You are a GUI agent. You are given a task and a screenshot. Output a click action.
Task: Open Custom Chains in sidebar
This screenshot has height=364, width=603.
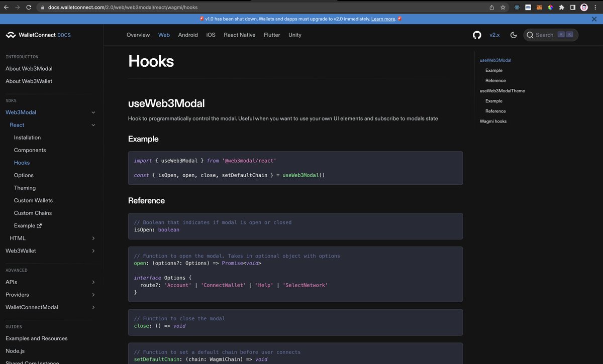coord(33,213)
